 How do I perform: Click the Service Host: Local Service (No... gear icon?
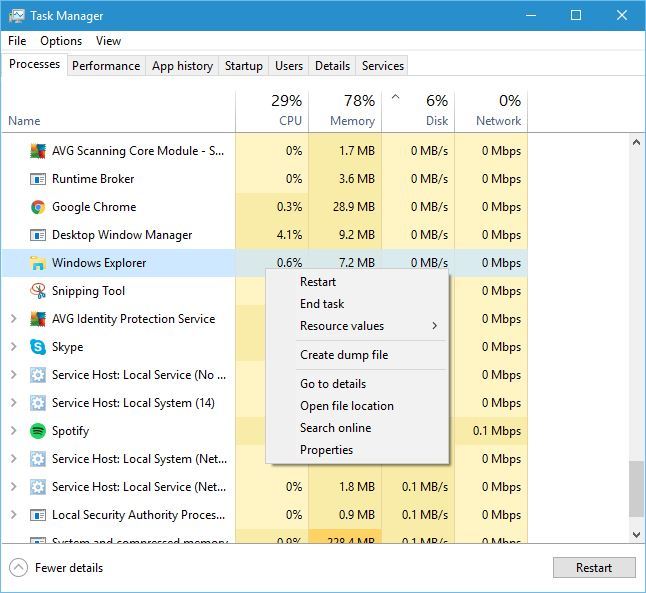[38, 375]
